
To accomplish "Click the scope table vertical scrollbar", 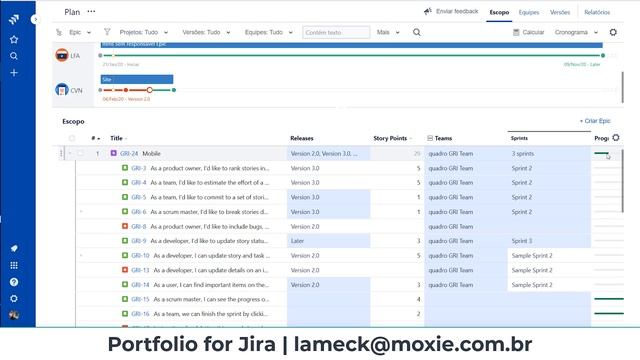I will click(622, 181).
